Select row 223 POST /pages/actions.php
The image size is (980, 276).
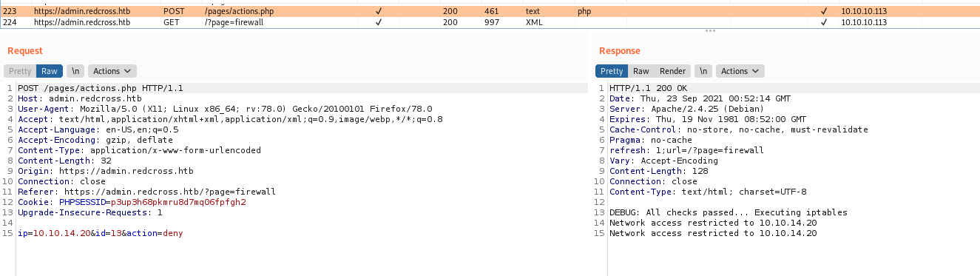(490, 12)
